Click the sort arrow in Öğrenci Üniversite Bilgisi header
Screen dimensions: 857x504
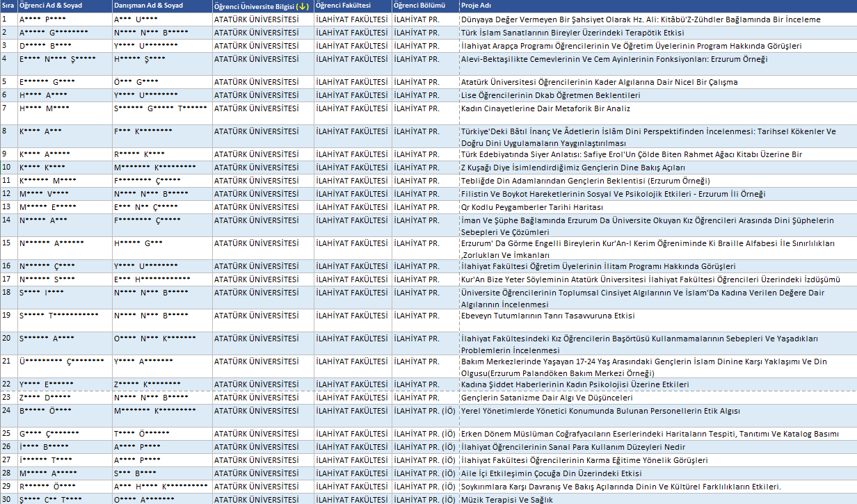[x=302, y=6]
